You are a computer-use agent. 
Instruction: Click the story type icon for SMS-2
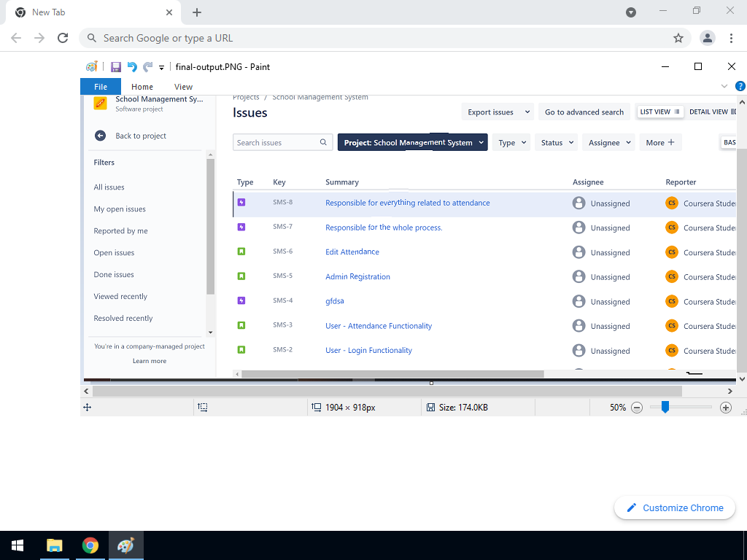coord(241,350)
